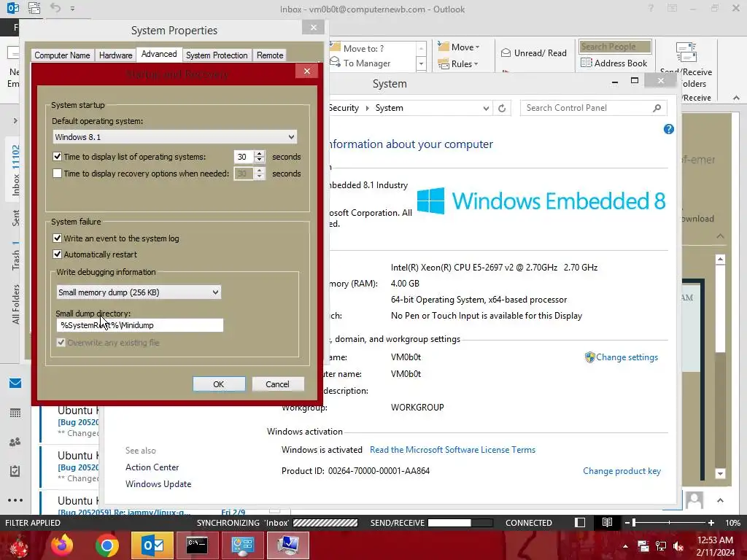Expand Quick Steps gallery more arrow
The image size is (747, 560).
point(421,63)
